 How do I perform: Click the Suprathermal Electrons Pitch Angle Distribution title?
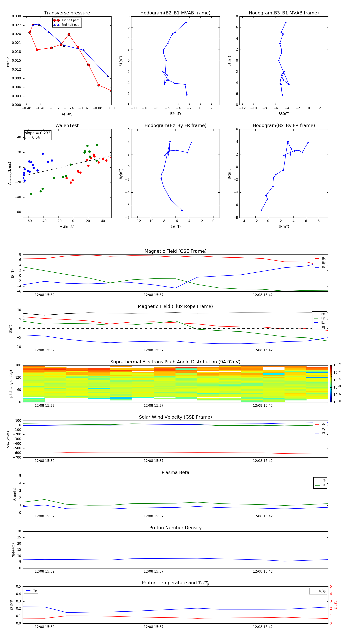175,362
